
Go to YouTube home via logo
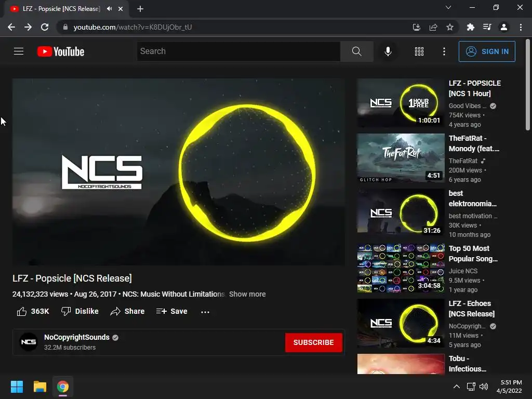[61, 51]
